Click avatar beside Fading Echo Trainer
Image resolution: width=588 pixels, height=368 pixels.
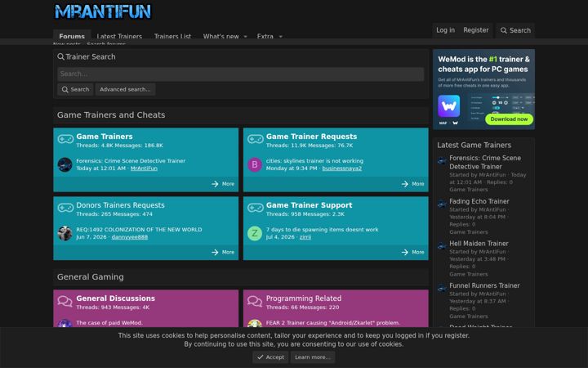point(442,204)
